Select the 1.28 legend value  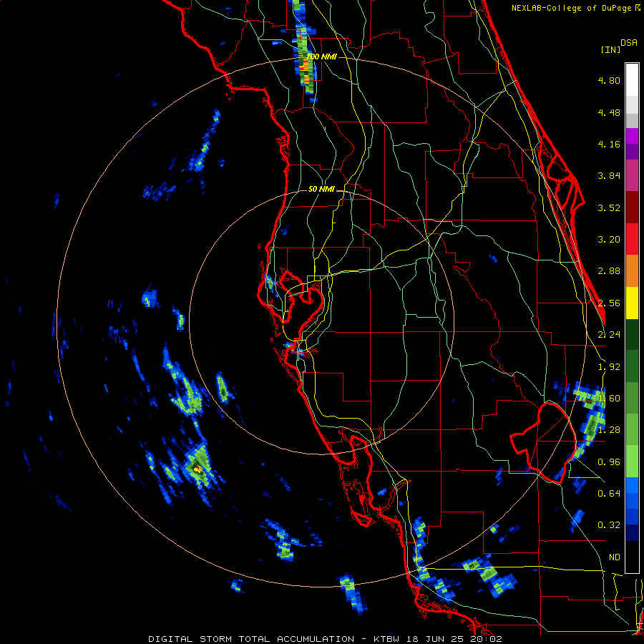[x=609, y=430]
